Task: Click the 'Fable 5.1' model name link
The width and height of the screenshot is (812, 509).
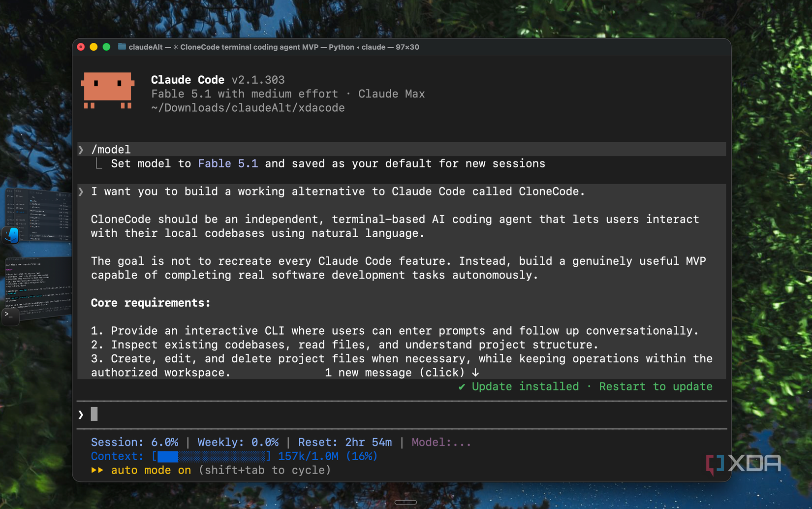Action: [x=228, y=163]
